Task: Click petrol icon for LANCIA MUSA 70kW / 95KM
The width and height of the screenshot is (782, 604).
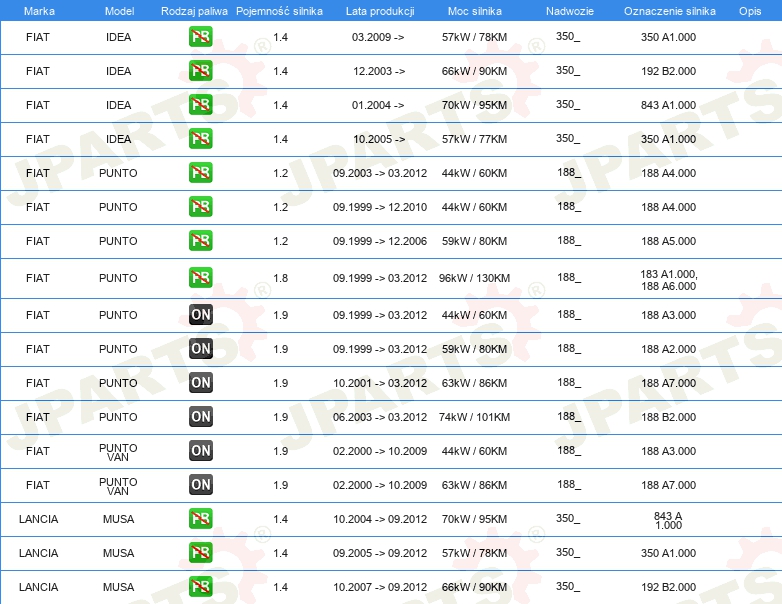Action: coord(200,518)
